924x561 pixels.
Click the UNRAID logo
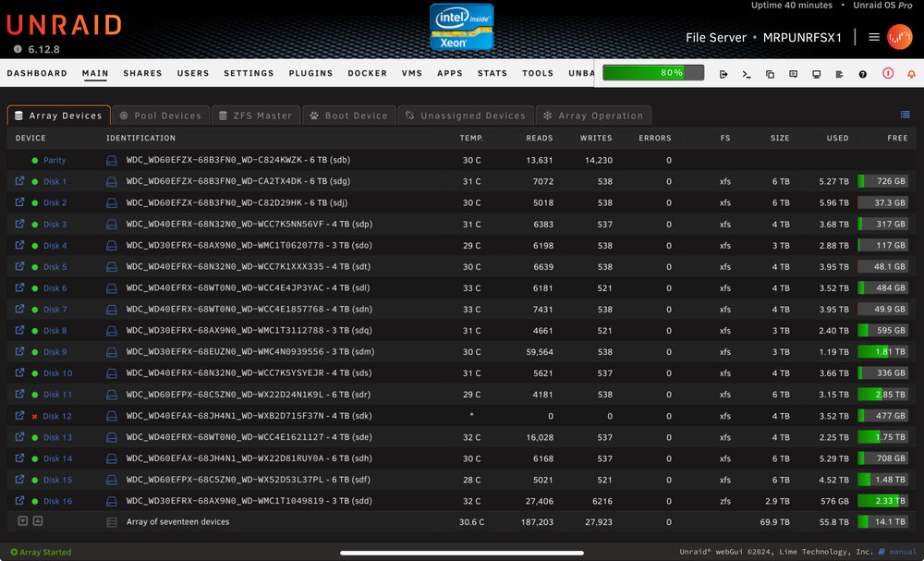click(65, 25)
